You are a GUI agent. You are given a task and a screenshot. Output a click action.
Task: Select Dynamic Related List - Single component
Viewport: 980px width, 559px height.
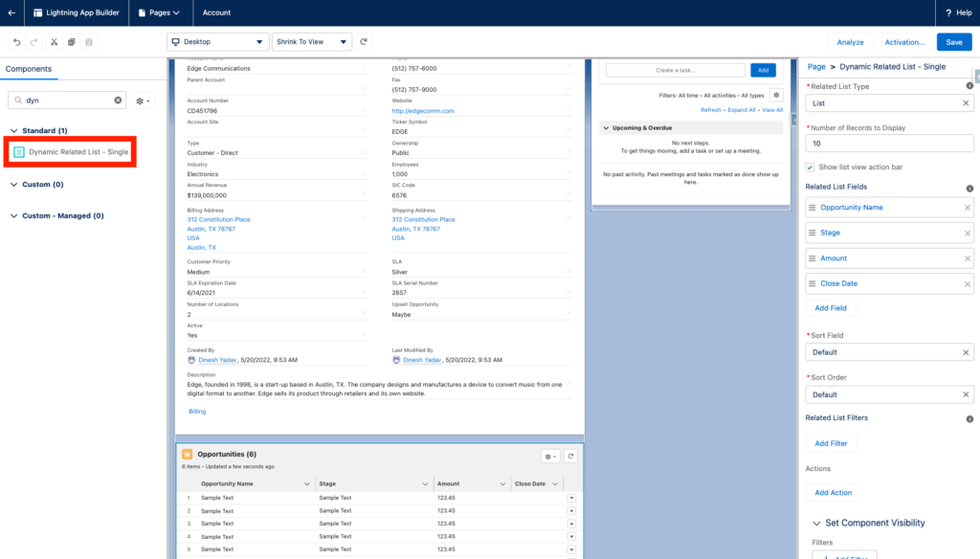71,152
